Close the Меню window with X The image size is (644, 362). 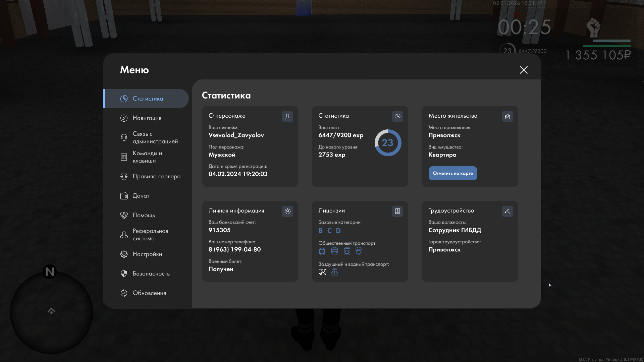[524, 70]
